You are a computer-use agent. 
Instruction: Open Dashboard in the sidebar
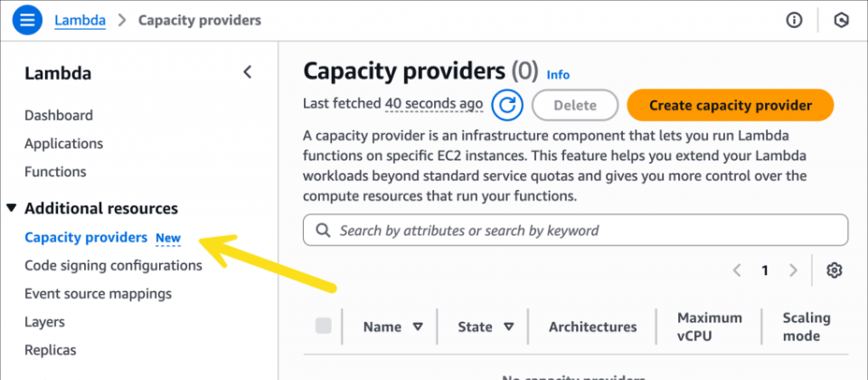pos(59,115)
